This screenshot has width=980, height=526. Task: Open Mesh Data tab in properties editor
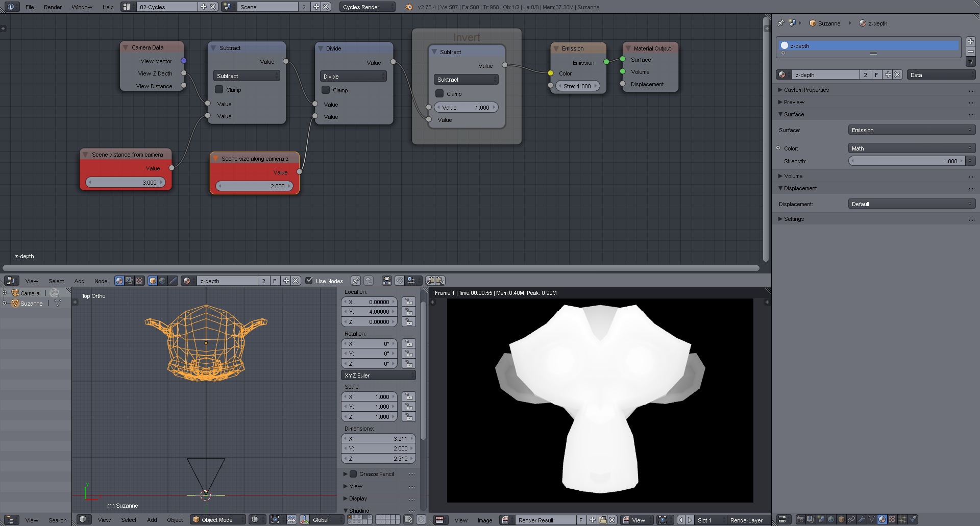pos(872,519)
